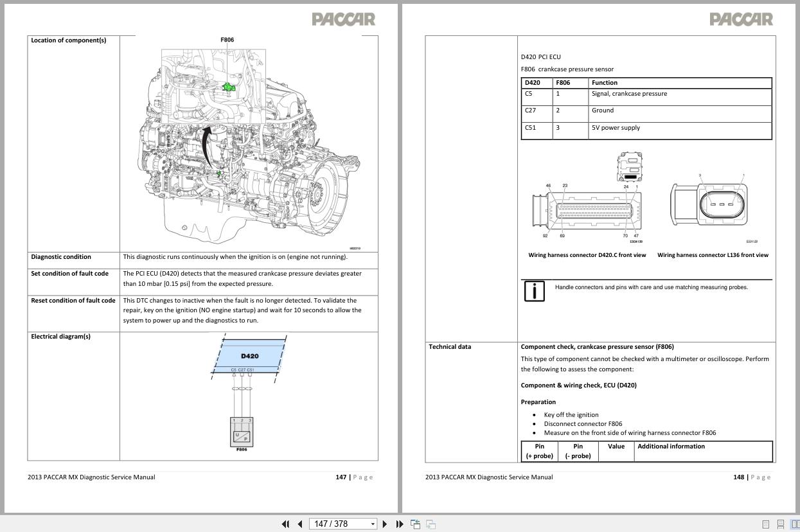
Task: Open the page number dropdown arrow
Action: (373, 524)
